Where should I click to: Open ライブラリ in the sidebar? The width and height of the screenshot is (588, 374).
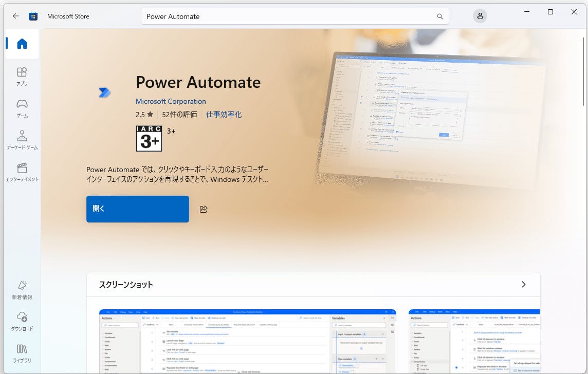[x=22, y=353]
